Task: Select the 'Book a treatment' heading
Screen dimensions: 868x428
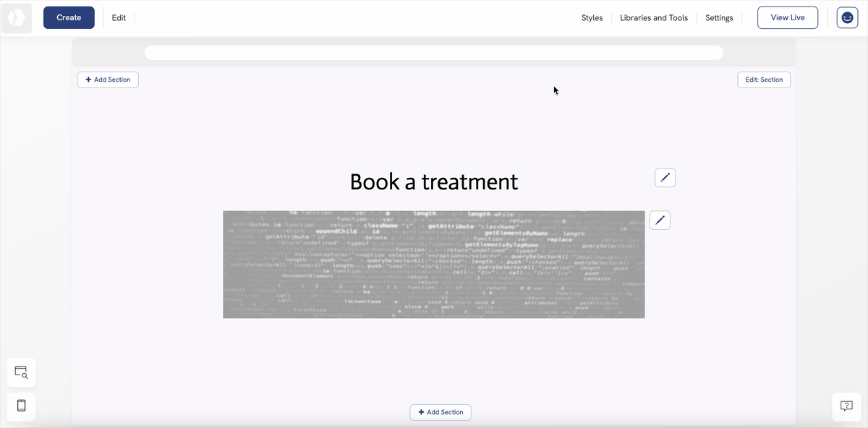Action: pyautogui.click(x=433, y=181)
